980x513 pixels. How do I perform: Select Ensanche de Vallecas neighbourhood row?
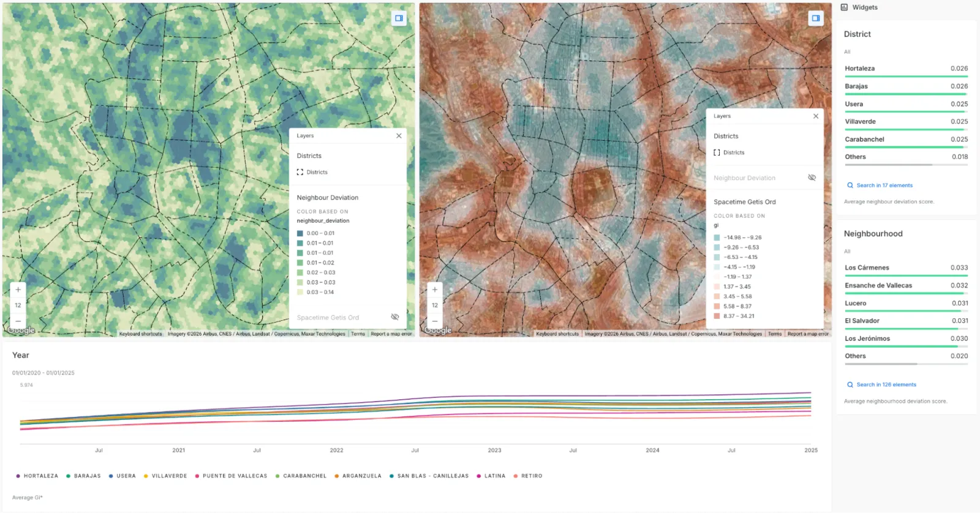(907, 288)
